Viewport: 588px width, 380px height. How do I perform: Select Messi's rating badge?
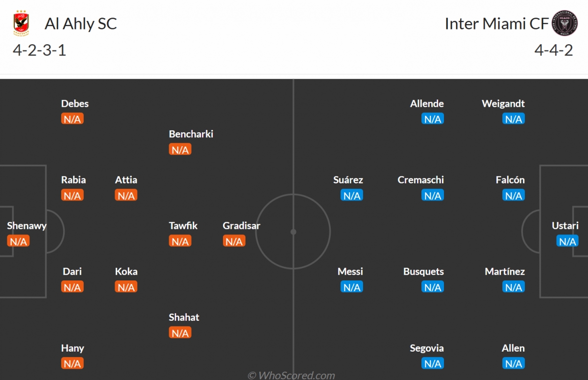pos(352,287)
